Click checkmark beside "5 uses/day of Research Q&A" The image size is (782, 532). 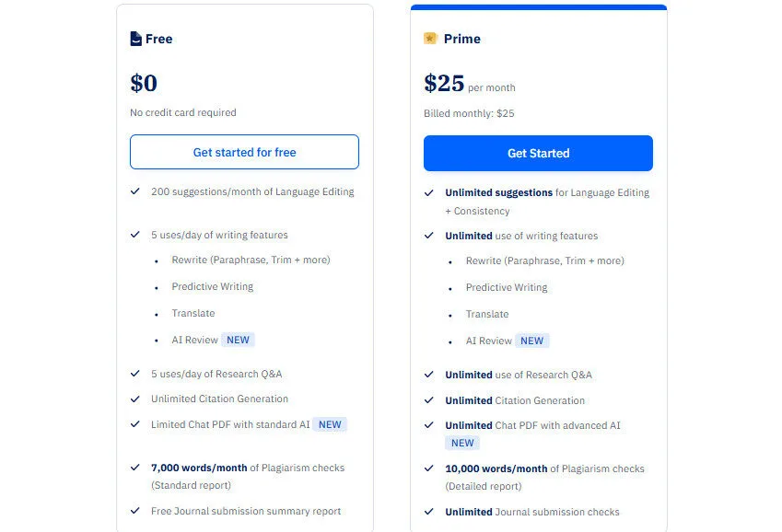[x=135, y=374]
